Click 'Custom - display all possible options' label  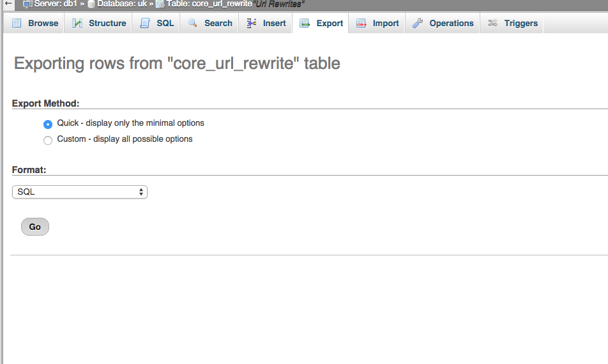click(x=125, y=139)
